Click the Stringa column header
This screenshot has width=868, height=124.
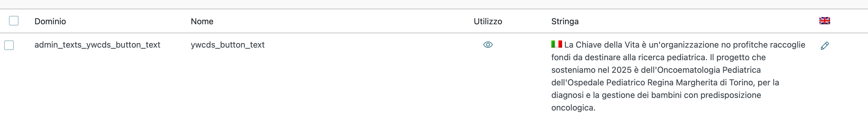pyautogui.click(x=565, y=21)
